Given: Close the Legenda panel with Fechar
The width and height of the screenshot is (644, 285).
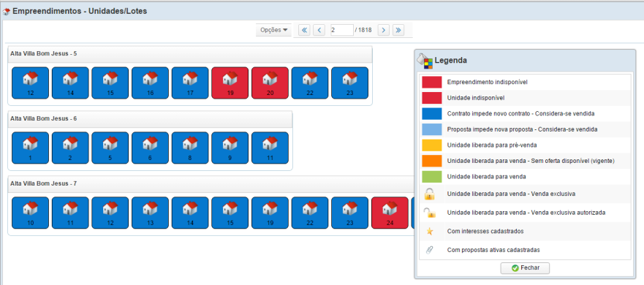Looking at the screenshot, I should click(525, 268).
